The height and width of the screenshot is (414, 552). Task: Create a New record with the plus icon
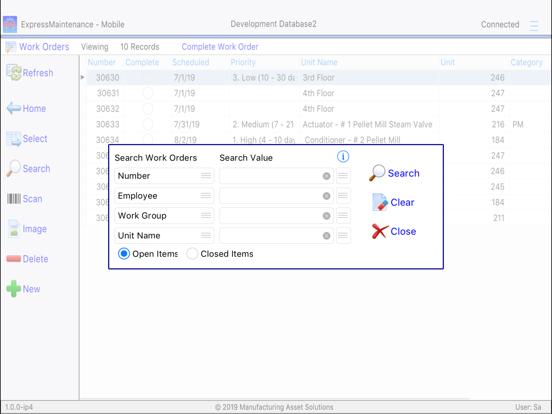click(x=13, y=289)
